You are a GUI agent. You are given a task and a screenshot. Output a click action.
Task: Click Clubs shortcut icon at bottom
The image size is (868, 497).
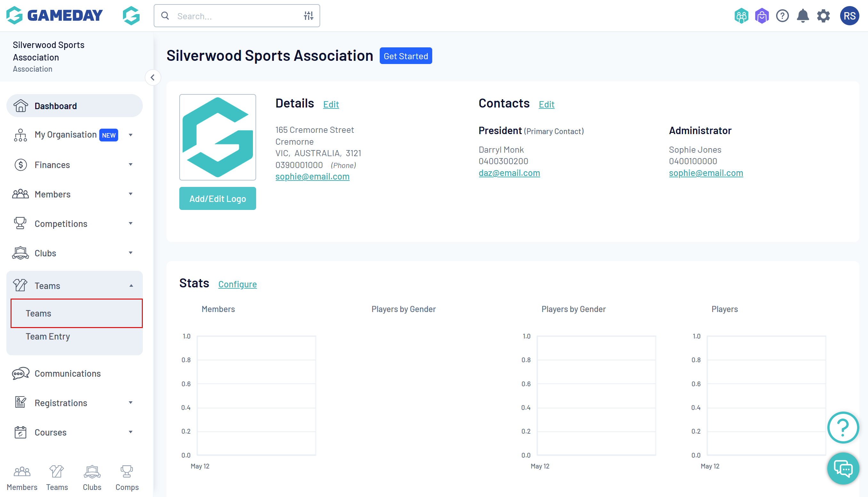[92, 477]
